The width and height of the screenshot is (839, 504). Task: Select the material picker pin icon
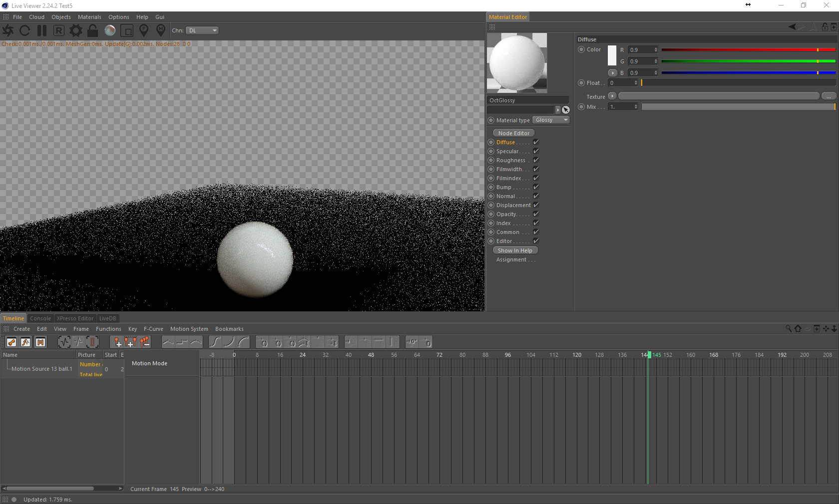[x=161, y=30]
